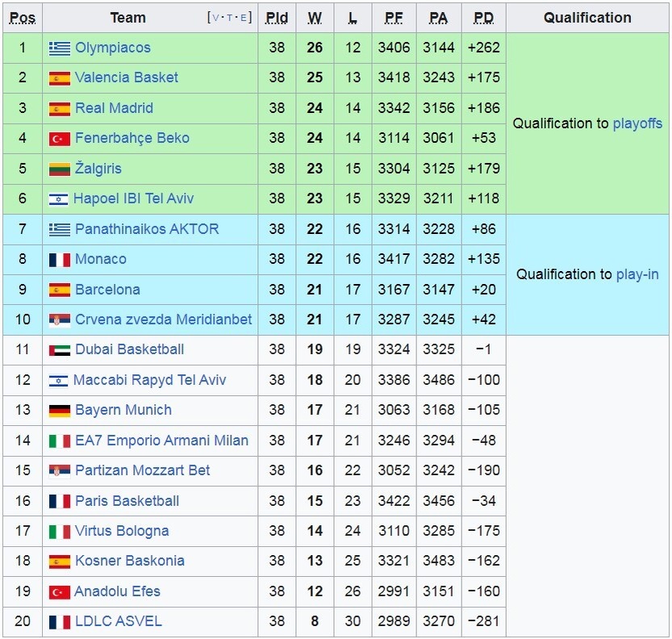The width and height of the screenshot is (672, 639).
Task: Click the German flag beside Bayern Munich
Action: (60, 411)
